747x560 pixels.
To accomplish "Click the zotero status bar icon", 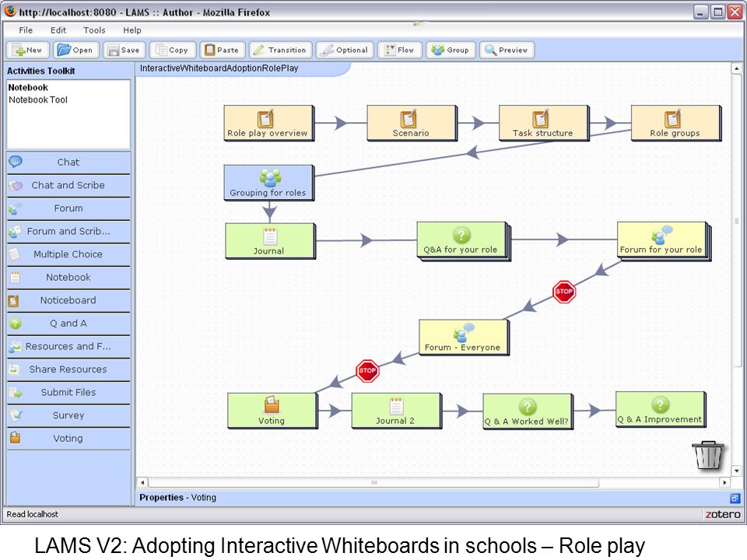I will pyautogui.click(x=723, y=514).
